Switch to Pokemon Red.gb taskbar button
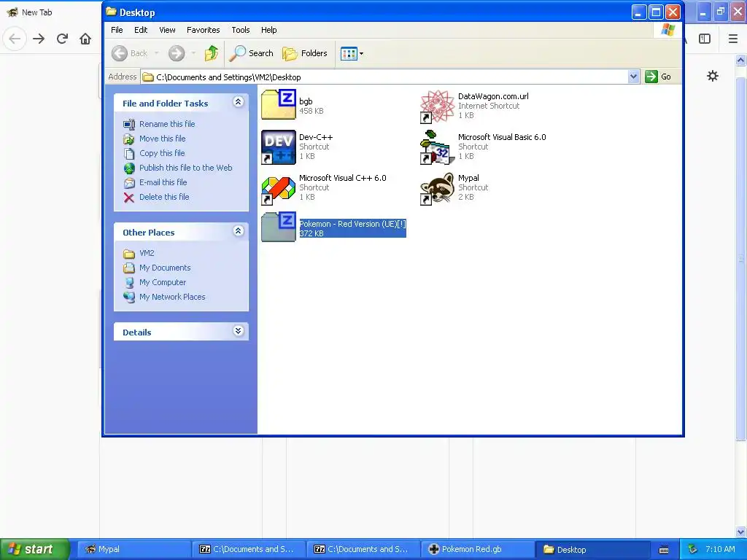Screen dimensions: 747x560 (478, 549)
